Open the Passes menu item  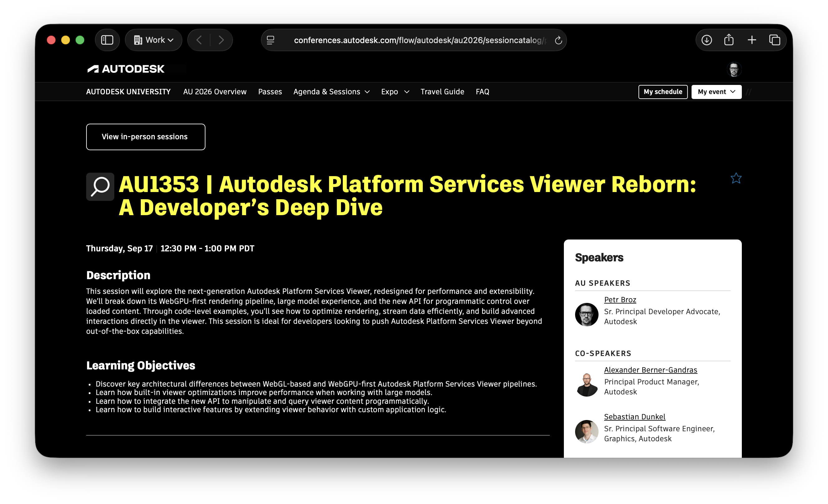270,92
